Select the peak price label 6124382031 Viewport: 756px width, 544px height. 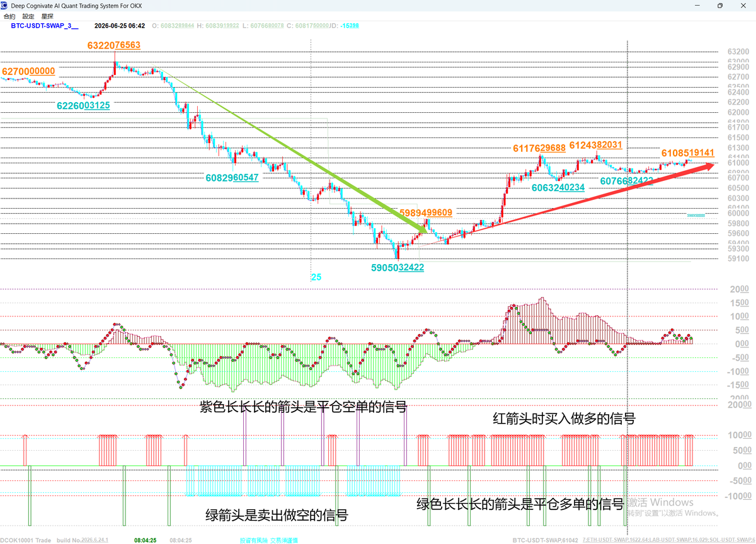click(x=596, y=144)
